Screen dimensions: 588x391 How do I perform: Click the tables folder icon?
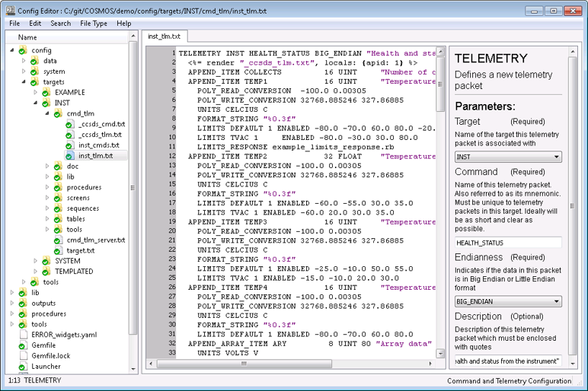(58, 219)
